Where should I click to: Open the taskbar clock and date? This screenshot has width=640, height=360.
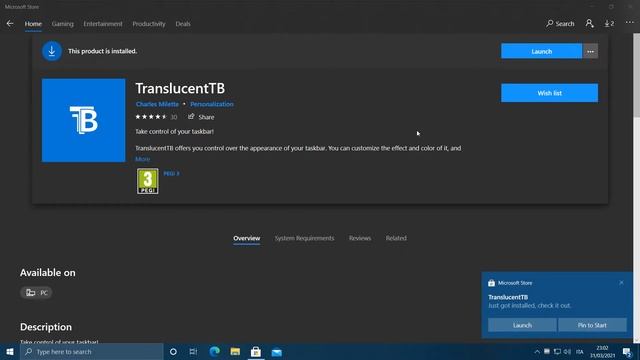(x=602, y=351)
